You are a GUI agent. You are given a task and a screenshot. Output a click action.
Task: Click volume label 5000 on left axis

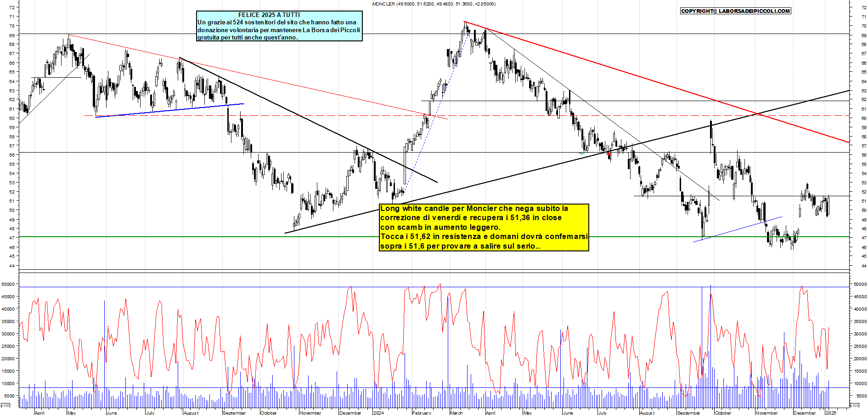point(9,396)
